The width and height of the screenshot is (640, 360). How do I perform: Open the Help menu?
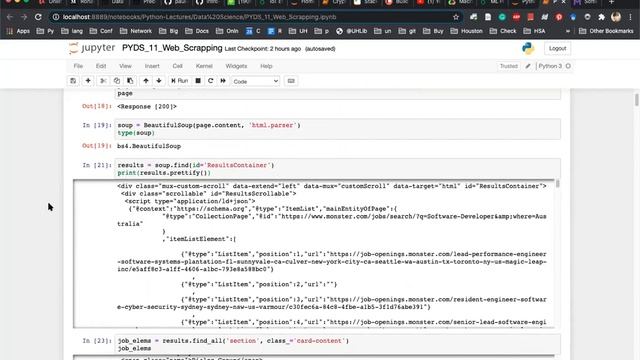click(x=266, y=66)
